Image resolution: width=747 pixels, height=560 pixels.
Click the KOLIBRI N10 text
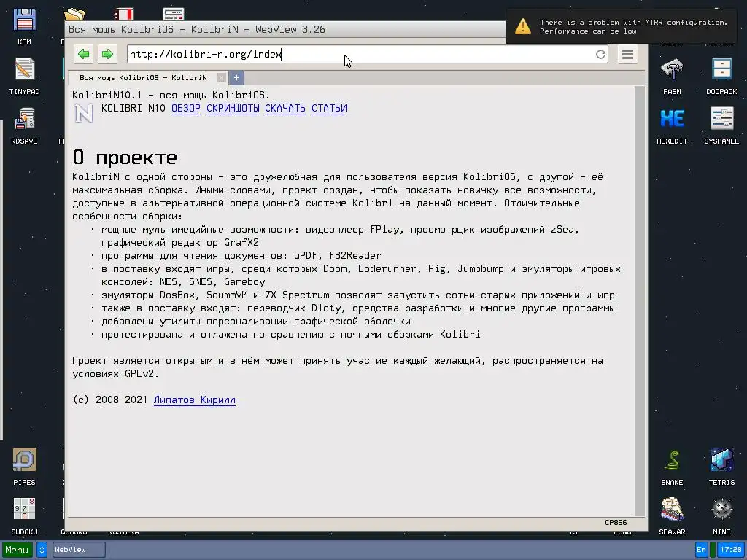click(133, 109)
